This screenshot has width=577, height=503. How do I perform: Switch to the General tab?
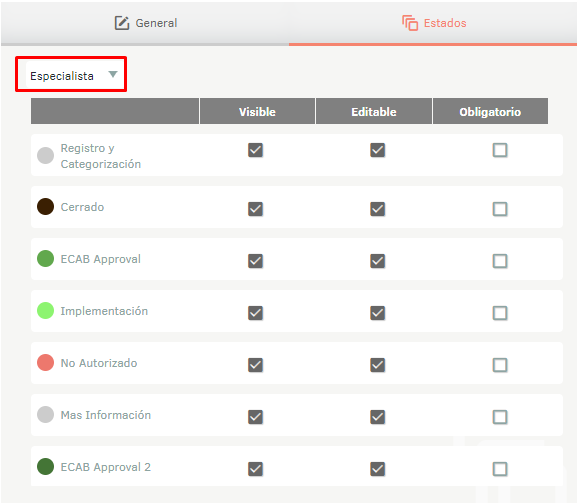pos(145,23)
